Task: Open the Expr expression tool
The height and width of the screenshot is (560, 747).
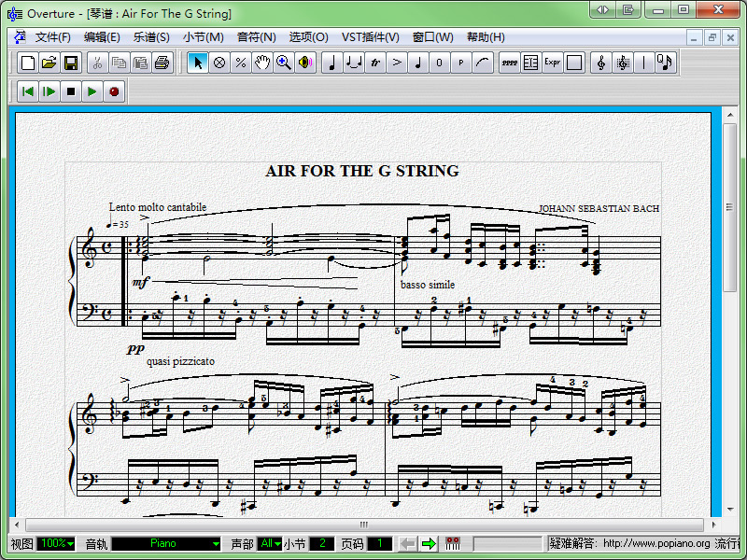Action: (552, 63)
